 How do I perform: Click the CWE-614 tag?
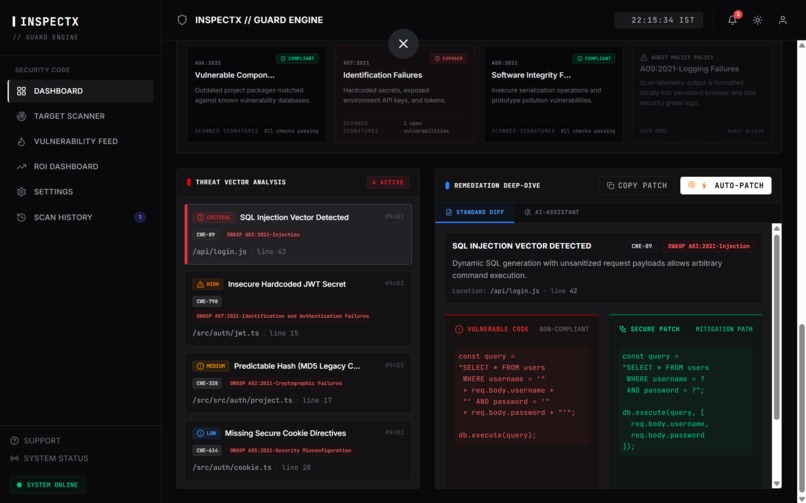(x=207, y=450)
